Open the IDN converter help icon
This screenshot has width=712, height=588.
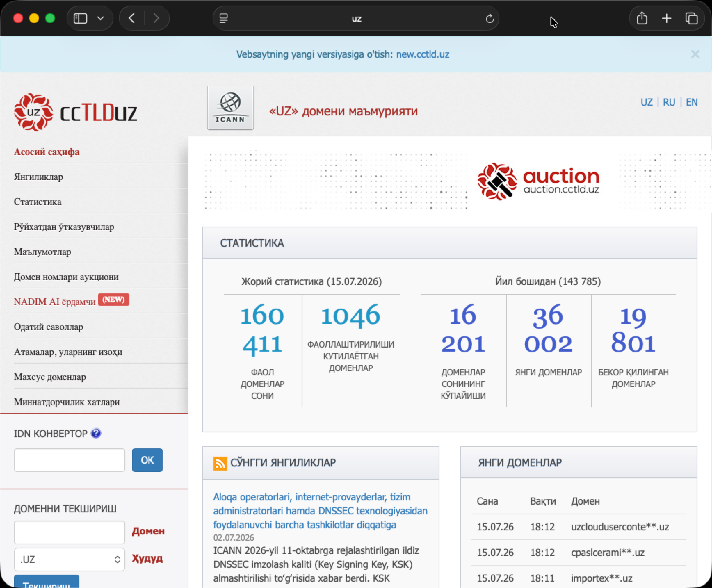[x=96, y=433]
